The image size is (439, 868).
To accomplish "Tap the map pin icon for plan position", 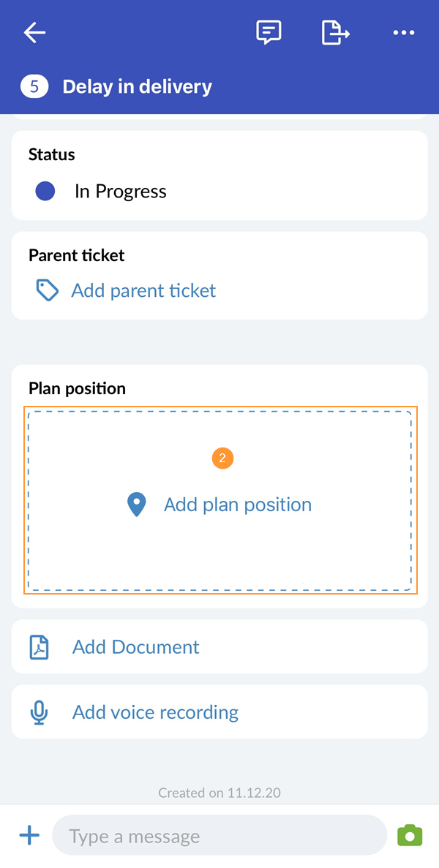I will click(136, 504).
